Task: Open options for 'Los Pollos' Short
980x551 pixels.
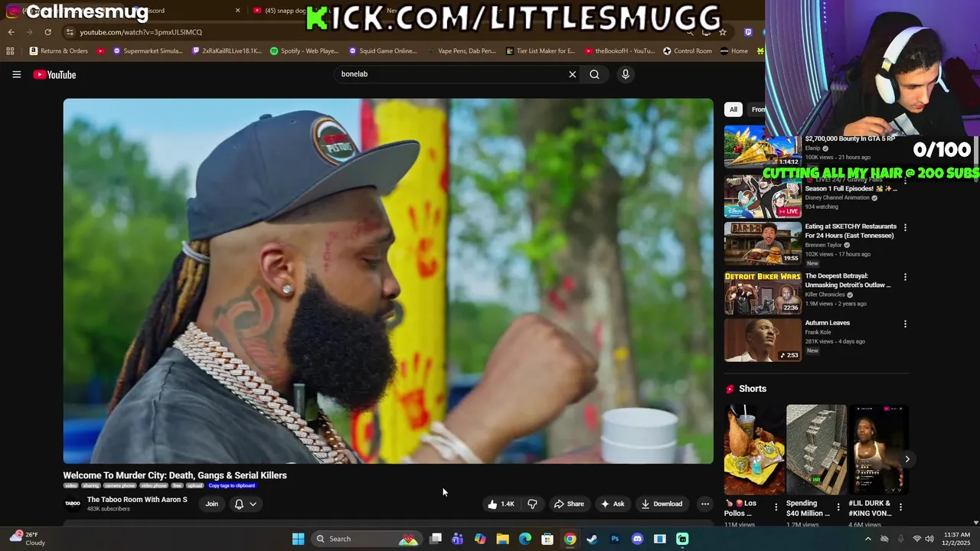Action: (776, 507)
